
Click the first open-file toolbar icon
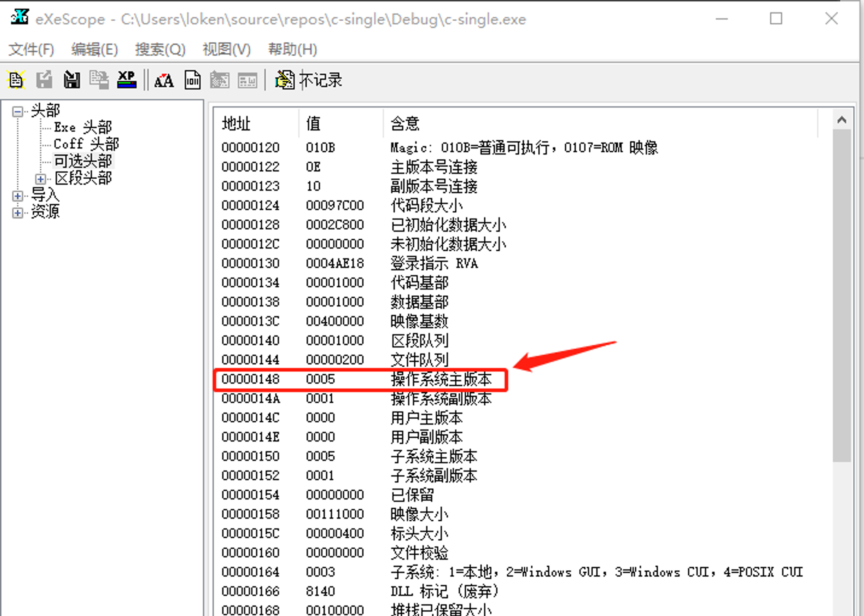pyautogui.click(x=16, y=80)
